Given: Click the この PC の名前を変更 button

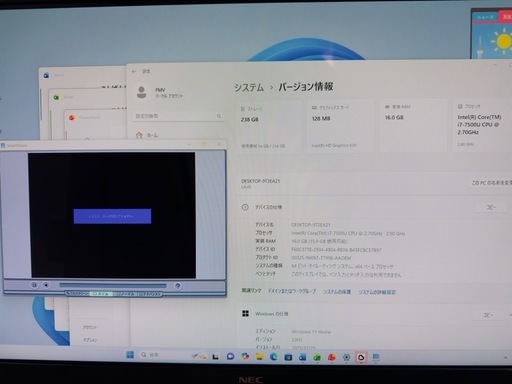Looking at the screenshot, I should [x=491, y=183].
